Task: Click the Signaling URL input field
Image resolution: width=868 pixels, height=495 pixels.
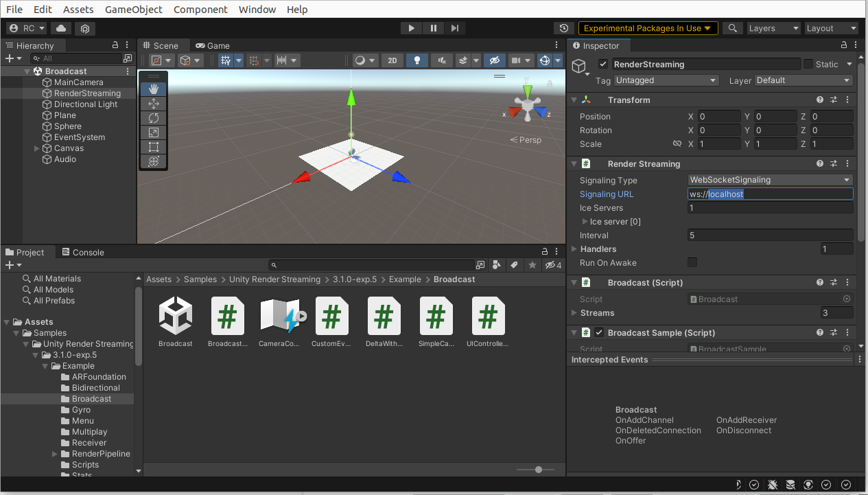Action: [770, 194]
